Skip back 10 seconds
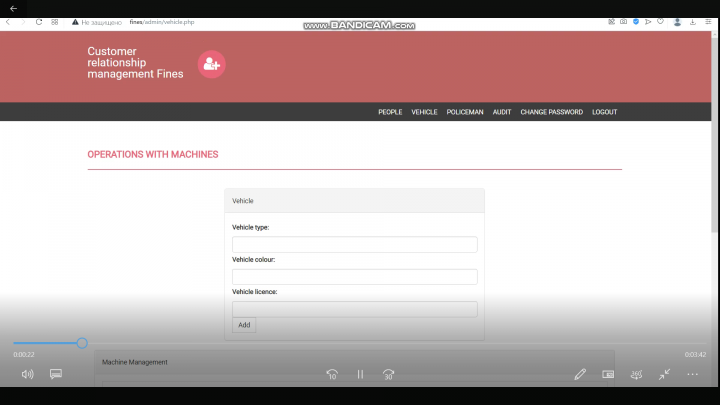This screenshot has width=720, height=405. (x=332, y=374)
